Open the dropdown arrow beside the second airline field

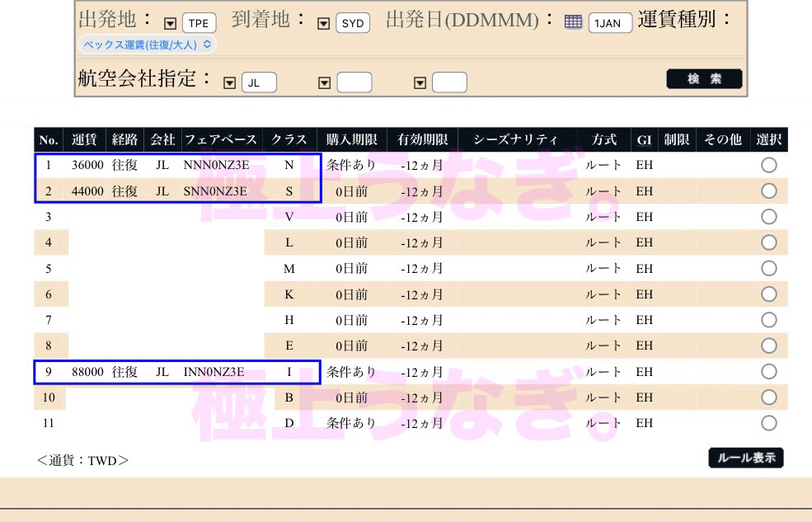point(324,82)
